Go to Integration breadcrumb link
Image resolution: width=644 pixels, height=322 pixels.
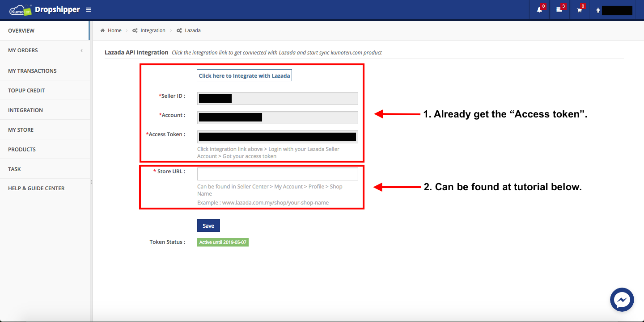click(x=153, y=30)
